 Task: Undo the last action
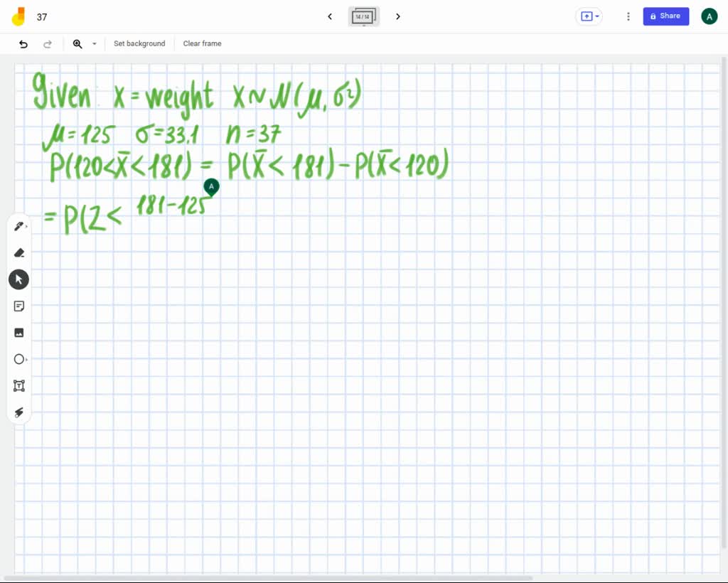click(23, 44)
